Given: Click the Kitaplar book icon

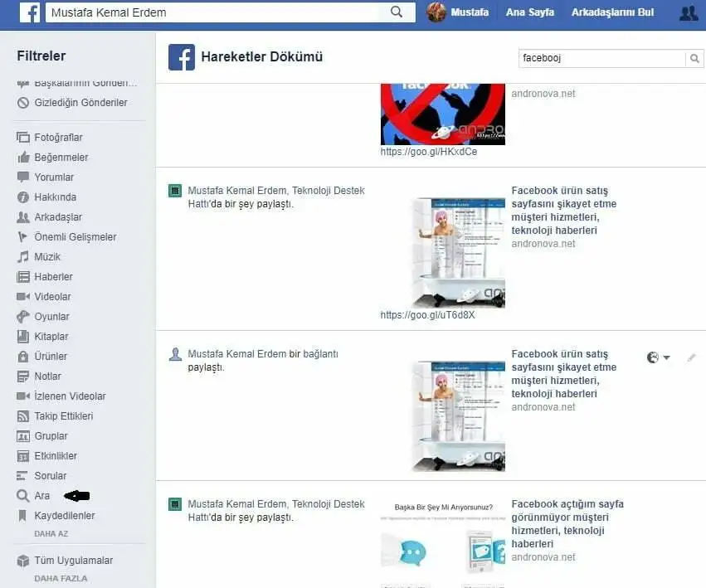Looking at the screenshot, I should [23, 337].
